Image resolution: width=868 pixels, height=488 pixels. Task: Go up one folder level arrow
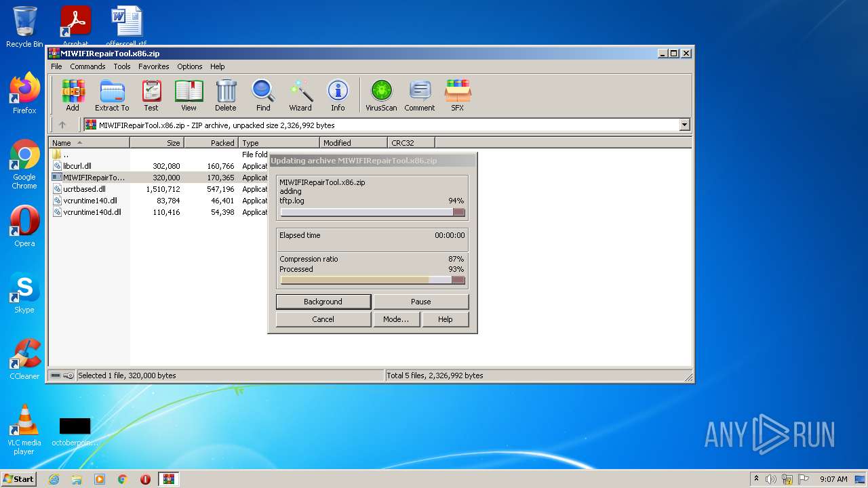tap(62, 125)
